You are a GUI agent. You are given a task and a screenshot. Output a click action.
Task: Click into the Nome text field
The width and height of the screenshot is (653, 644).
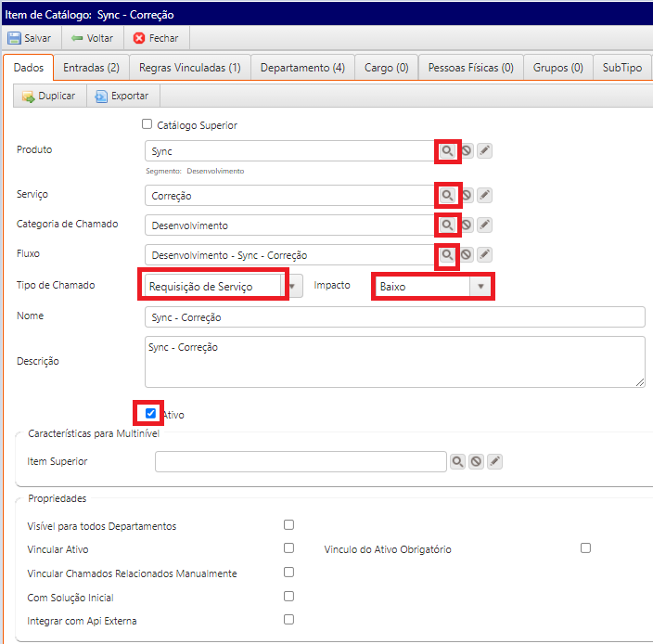(394, 317)
